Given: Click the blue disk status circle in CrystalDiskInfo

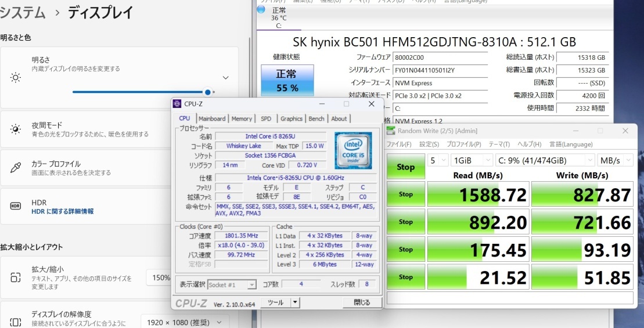Looking at the screenshot, I should pyautogui.click(x=261, y=9).
